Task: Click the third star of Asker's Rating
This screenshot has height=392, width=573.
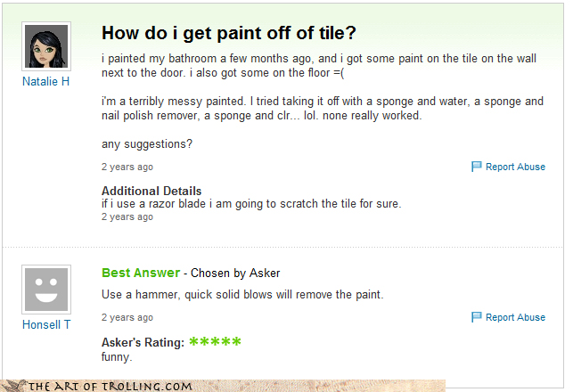Action: click(216, 342)
